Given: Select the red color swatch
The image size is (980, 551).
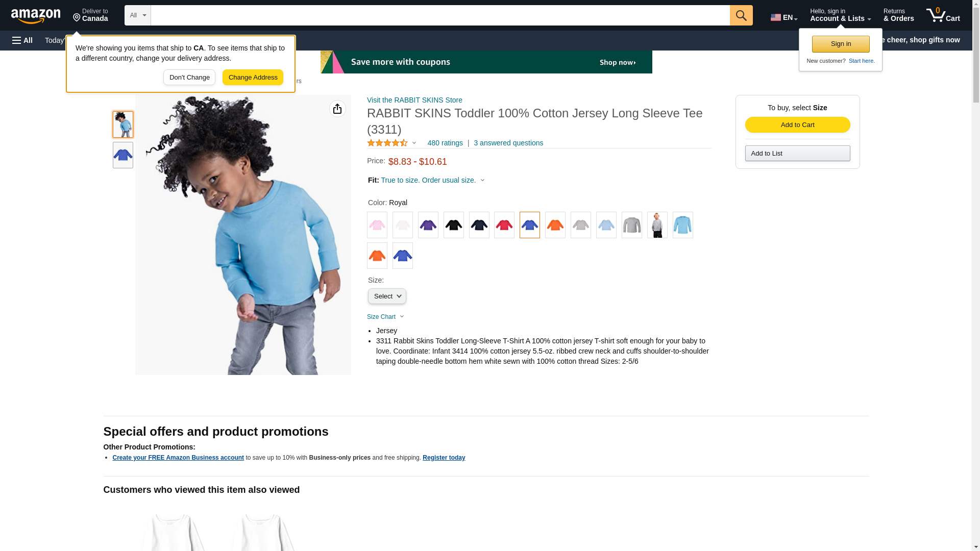Looking at the screenshot, I should click(504, 225).
